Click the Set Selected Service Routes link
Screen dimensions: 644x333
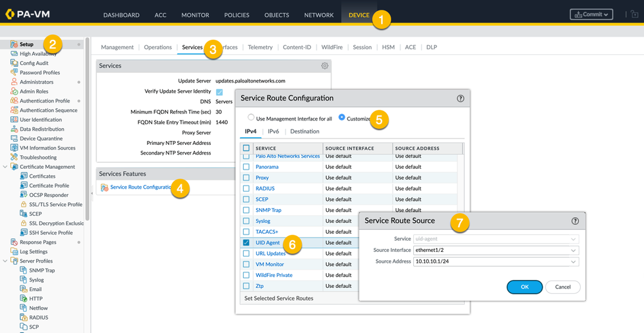(277, 299)
